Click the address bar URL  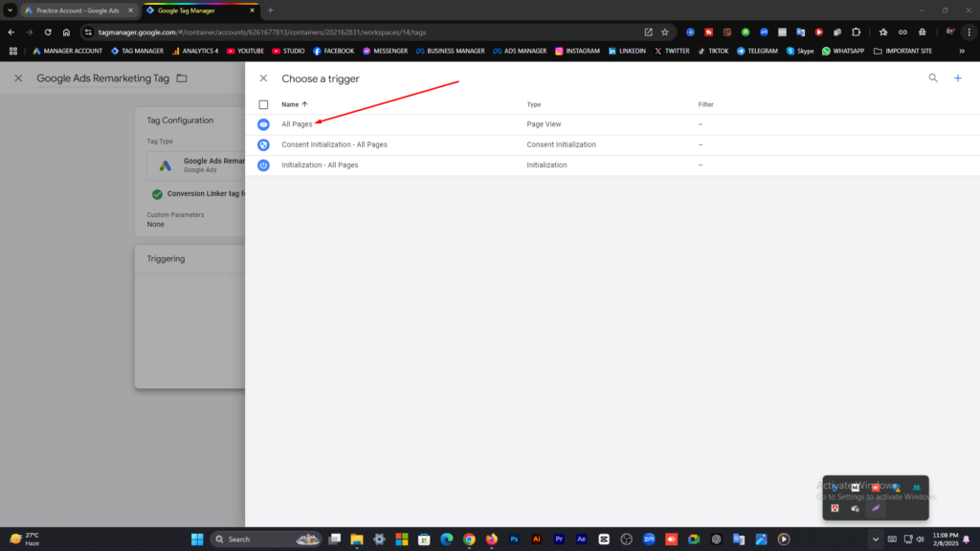tap(262, 33)
